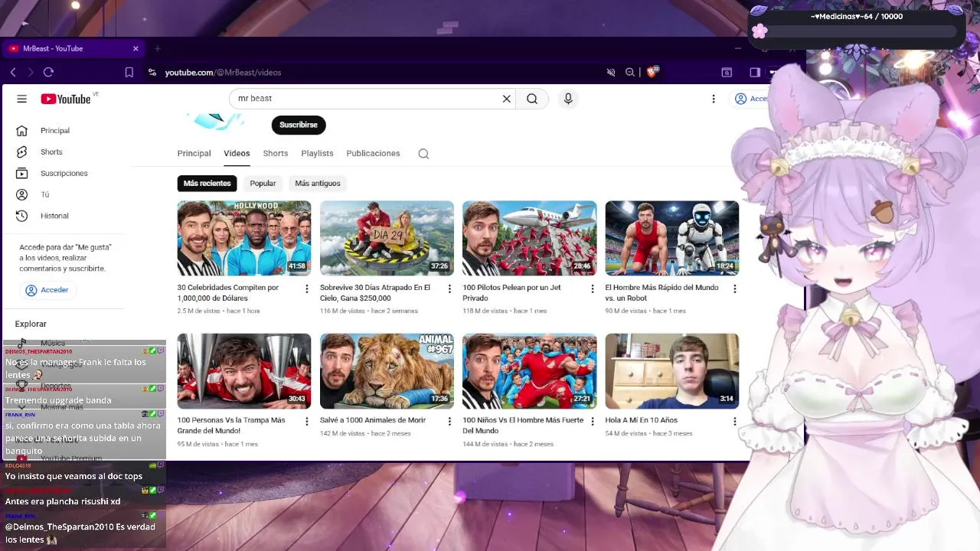Open Brave shields icon
The image size is (980, 551).
coord(652,72)
